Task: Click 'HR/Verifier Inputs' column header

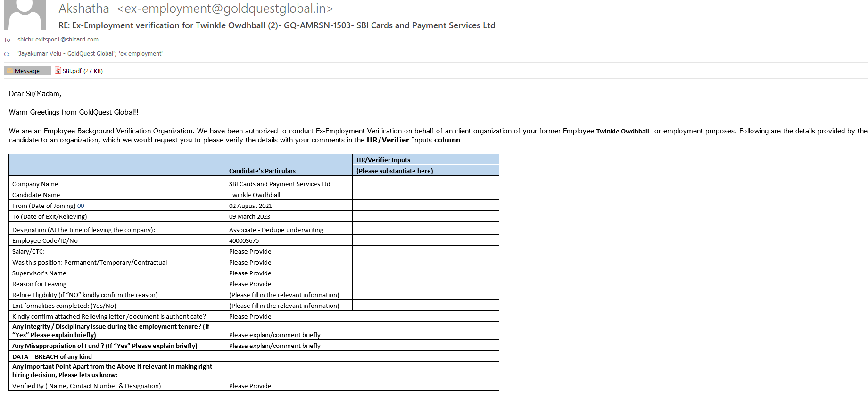Action: [x=383, y=160]
